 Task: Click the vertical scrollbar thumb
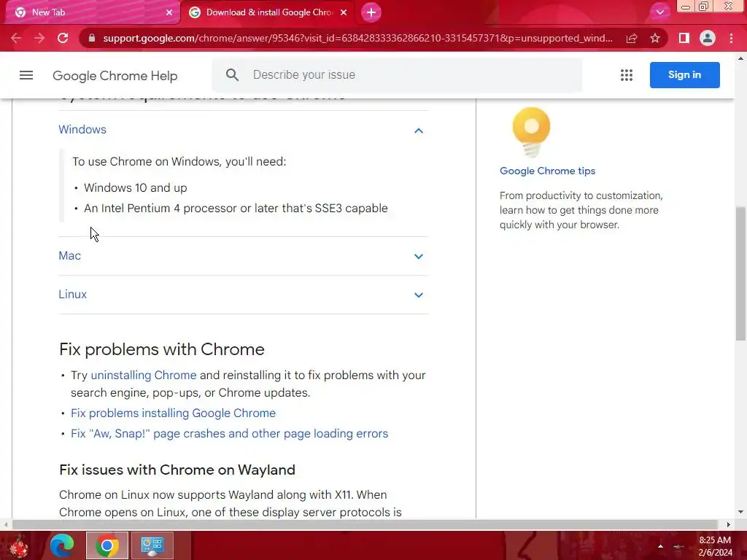click(x=740, y=274)
